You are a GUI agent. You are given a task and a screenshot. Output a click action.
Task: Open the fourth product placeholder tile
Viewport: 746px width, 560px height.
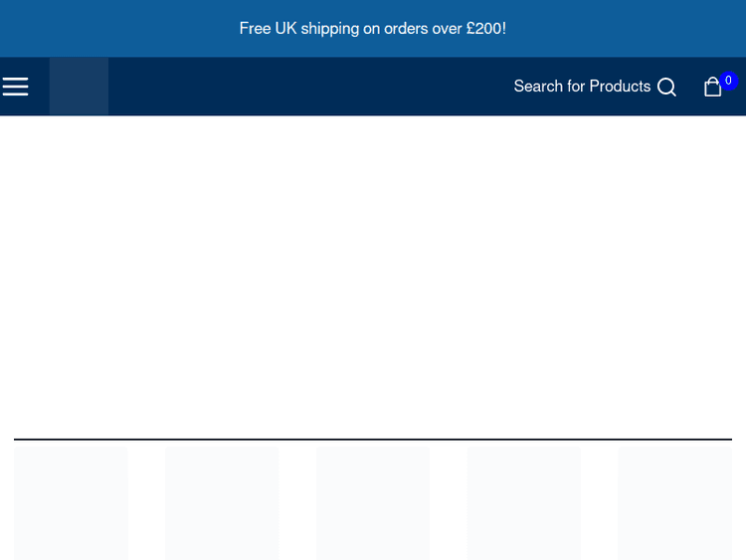[523, 502]
